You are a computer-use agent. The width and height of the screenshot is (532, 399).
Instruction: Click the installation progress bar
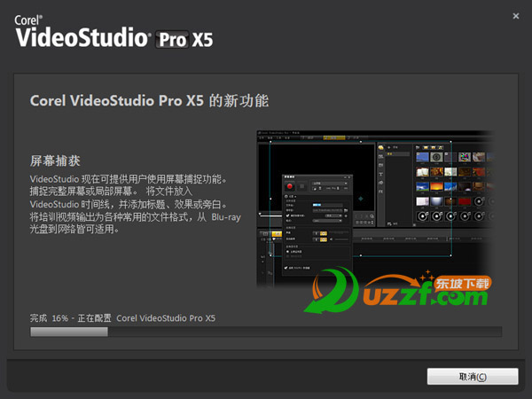(x=266, y=332)
